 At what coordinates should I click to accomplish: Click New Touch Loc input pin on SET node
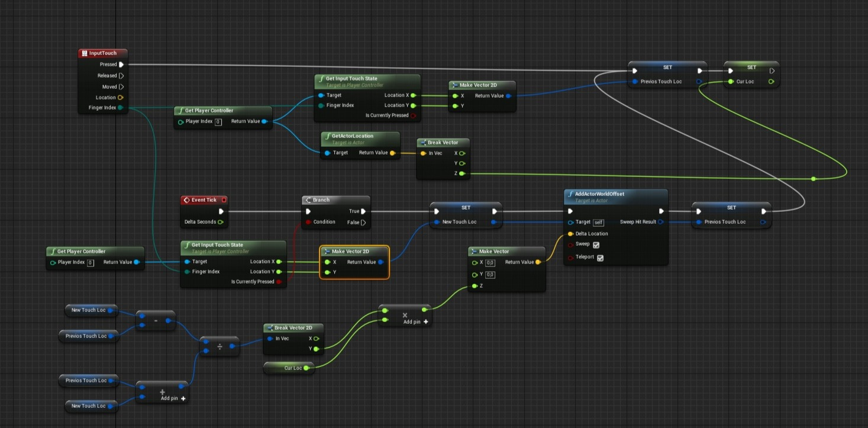pos(437,222)
